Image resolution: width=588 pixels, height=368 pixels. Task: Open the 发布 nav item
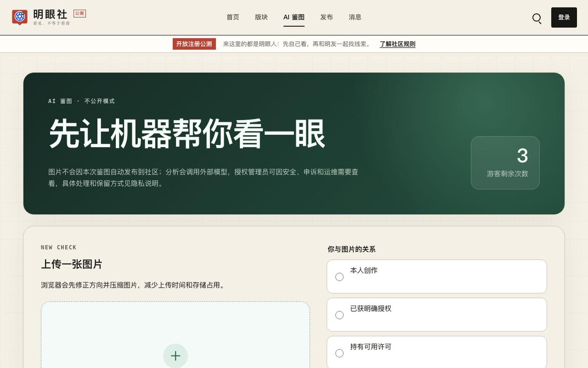(x=326, y=17)
